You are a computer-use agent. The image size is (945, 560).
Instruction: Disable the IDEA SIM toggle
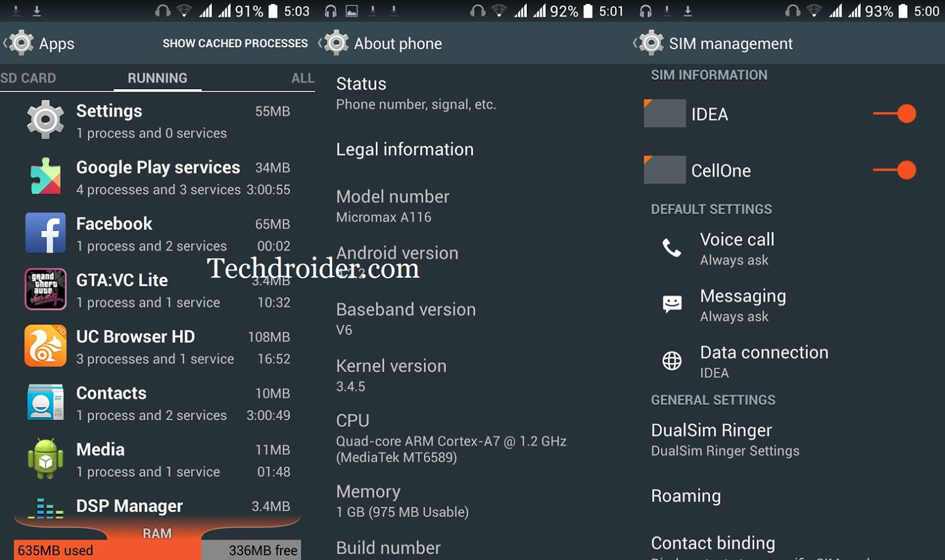[895, 113]
